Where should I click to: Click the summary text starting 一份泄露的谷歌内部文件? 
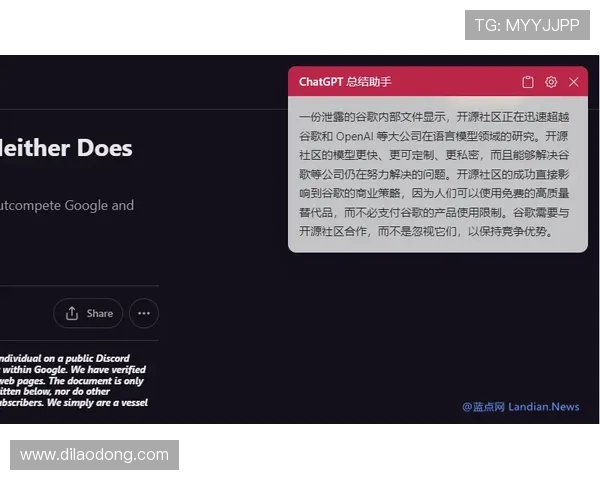point(434,174)
